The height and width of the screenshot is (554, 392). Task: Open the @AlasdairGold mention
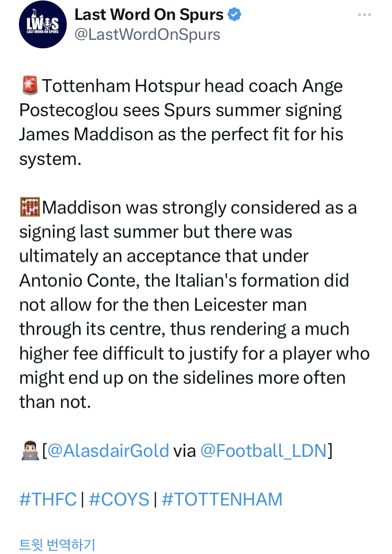coord(108,451)
